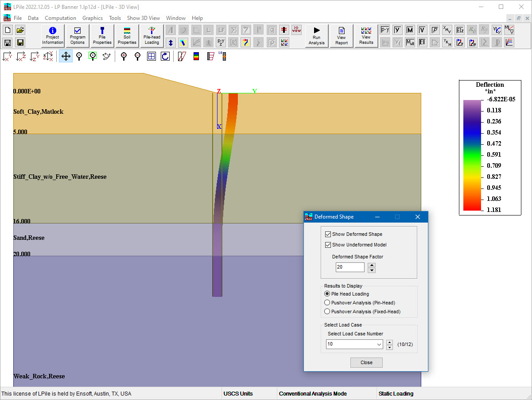Click the View Report icon
Image resolution: width=532 pixels, height=400 pixels.
point(341,35)
